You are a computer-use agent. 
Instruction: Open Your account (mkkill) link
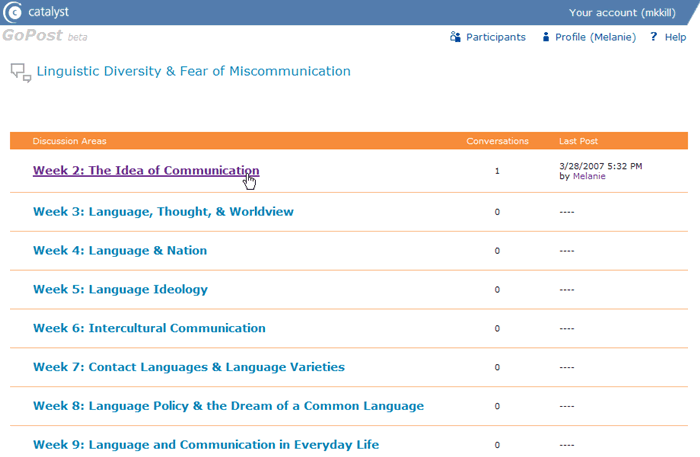(x=625, y=12)
